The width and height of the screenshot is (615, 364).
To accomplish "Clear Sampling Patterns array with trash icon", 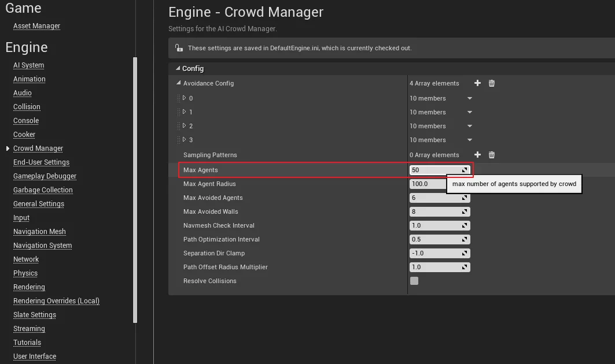I will pos(492,155).
